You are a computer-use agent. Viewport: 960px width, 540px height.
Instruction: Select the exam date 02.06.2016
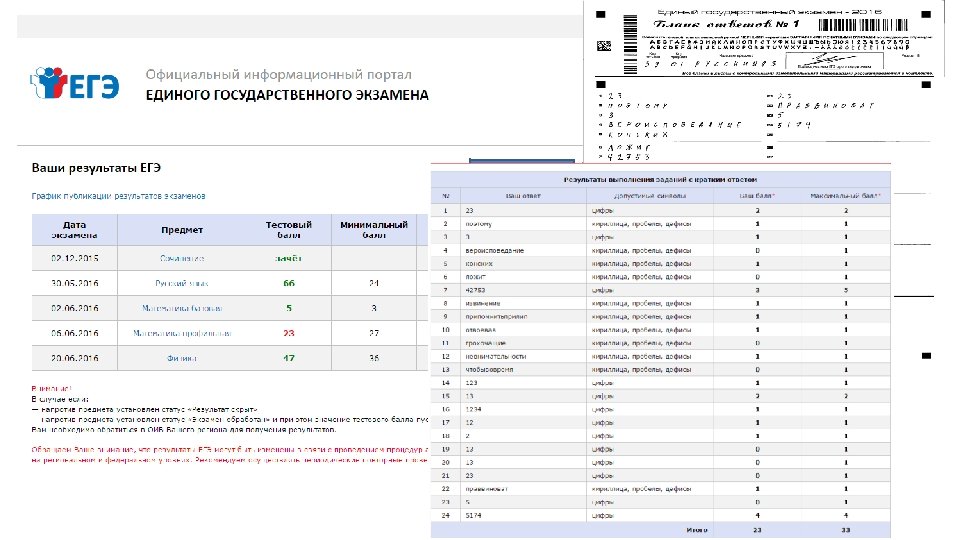point(75,309)
